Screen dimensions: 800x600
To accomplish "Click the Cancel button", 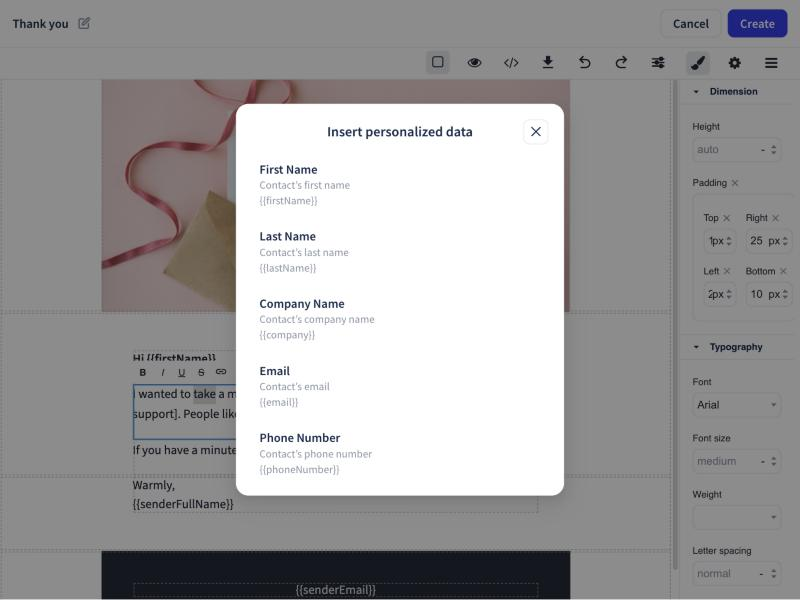I will pyautogui.click(x=690, y=23).
